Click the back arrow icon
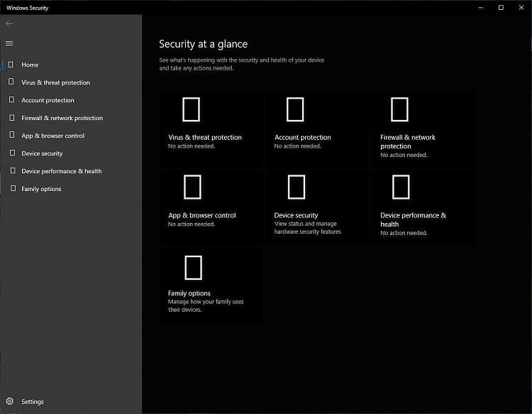 tap(9, 23)
